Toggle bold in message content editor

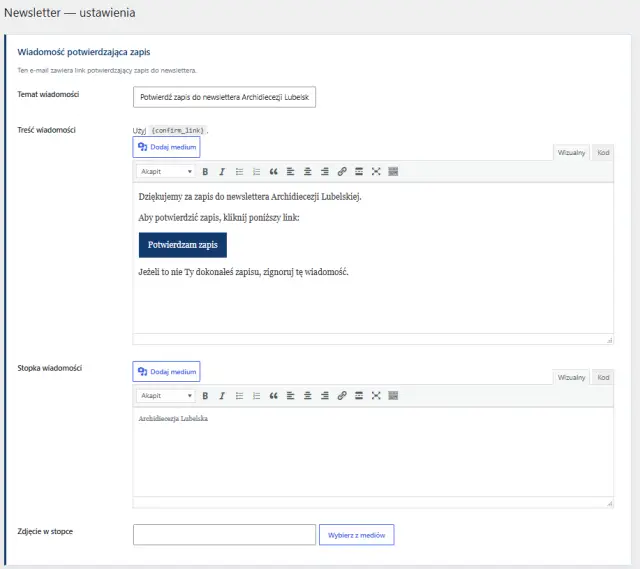point(205,171)
